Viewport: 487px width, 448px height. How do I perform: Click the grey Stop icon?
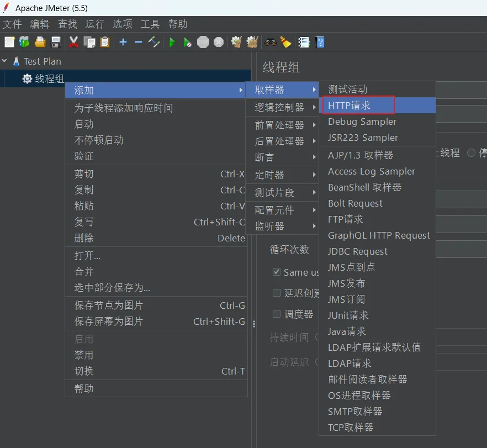[203, 42]
